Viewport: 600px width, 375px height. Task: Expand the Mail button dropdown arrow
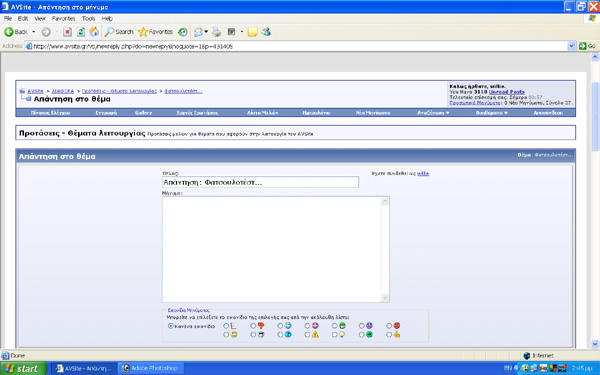coord(206,32)
